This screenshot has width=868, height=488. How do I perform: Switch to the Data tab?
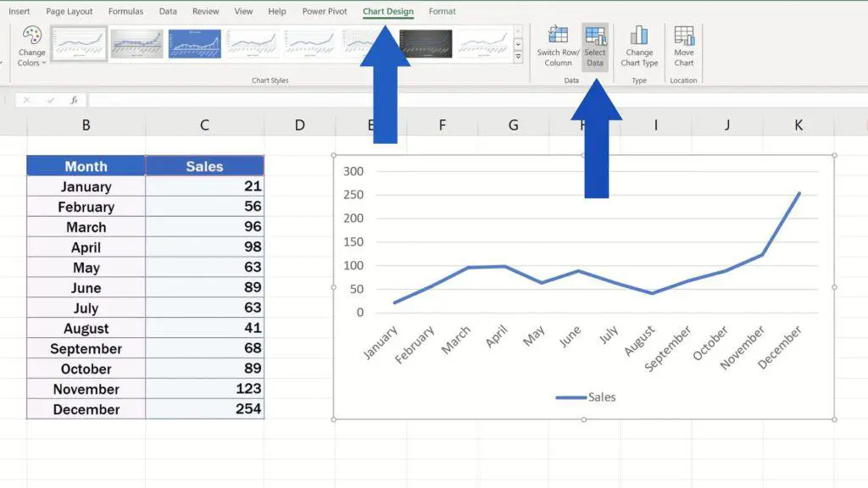[x=168, y=11]
